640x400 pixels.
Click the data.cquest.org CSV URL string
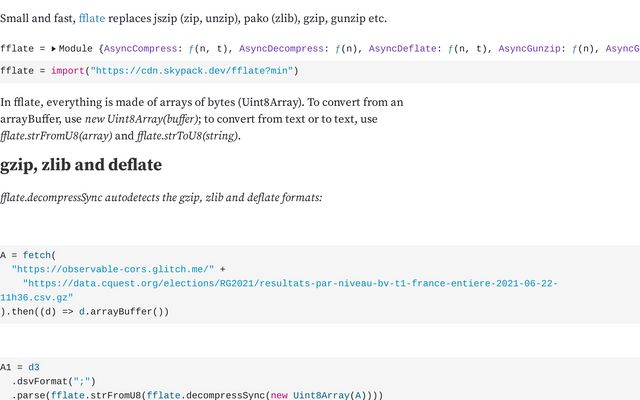click(279, 290)
